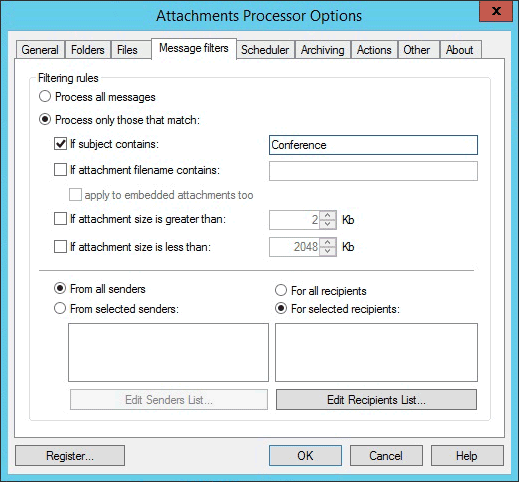Choose From selected senders option

[60, 308]
